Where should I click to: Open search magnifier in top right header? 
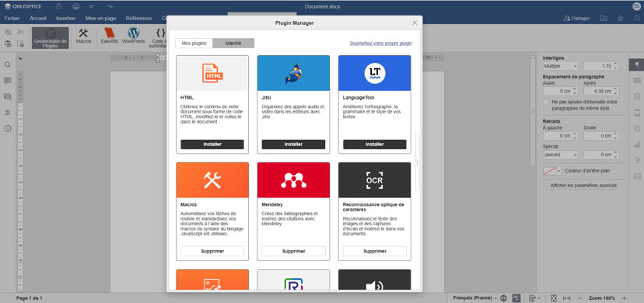click(637, 19)
